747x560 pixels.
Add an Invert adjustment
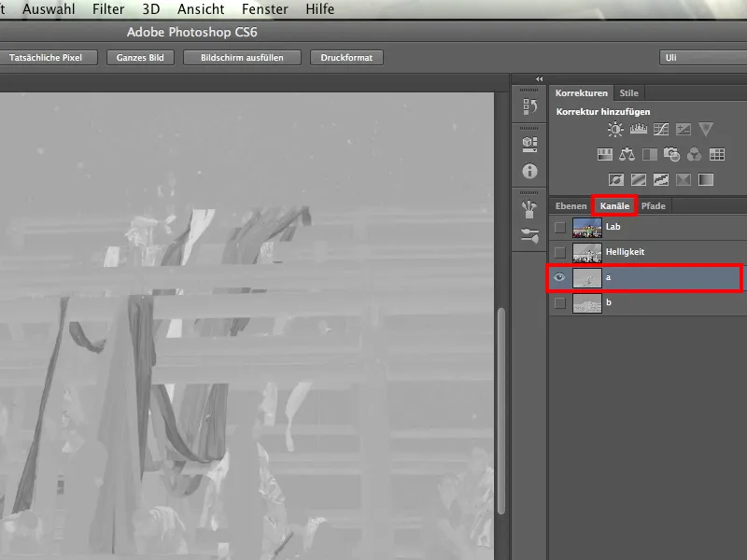[x=615, y=179]
